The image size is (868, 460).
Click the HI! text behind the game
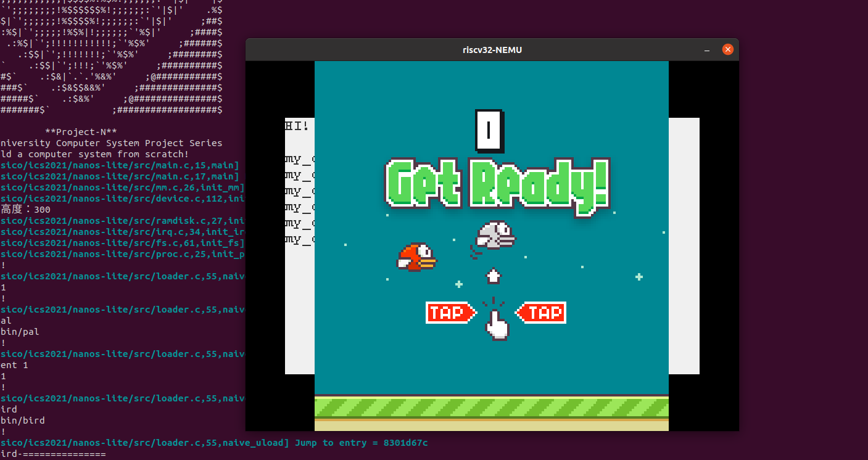click(297, 126)
